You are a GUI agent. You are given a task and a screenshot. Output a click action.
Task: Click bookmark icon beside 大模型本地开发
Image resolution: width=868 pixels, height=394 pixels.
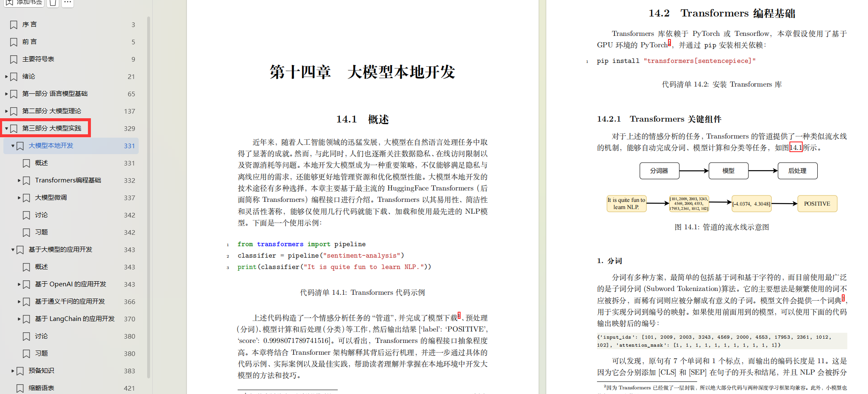[20, 146]
